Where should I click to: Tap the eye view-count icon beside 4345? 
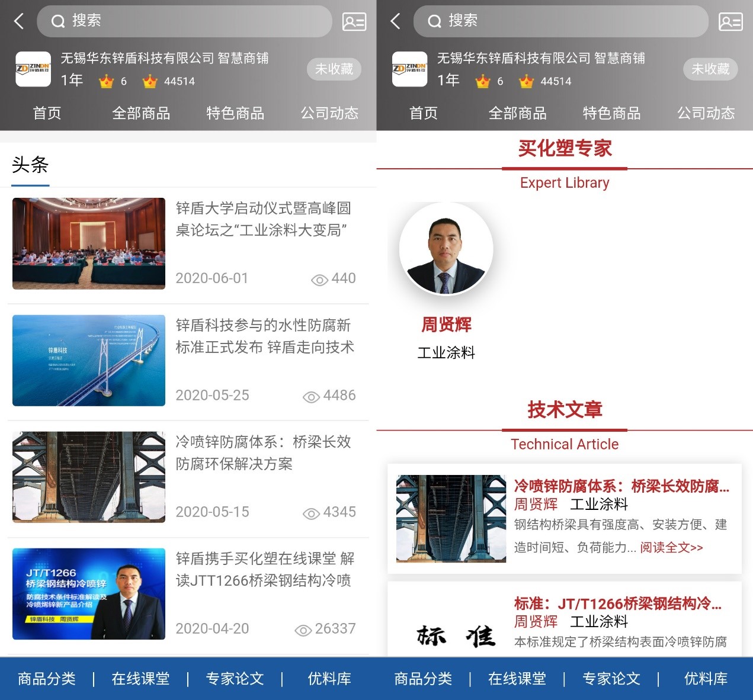(311, 513)
